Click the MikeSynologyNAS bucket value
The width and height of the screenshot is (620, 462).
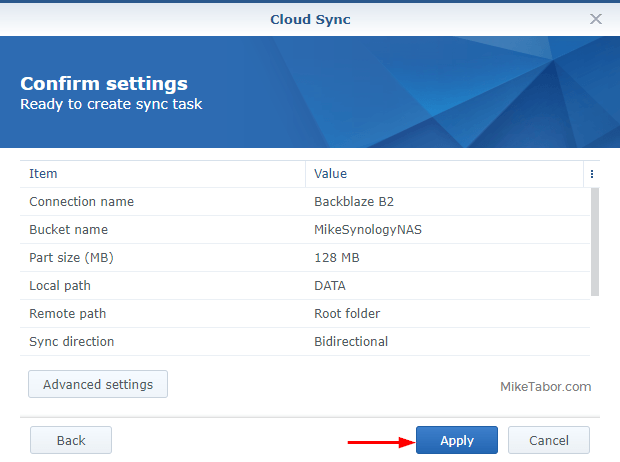368,230
